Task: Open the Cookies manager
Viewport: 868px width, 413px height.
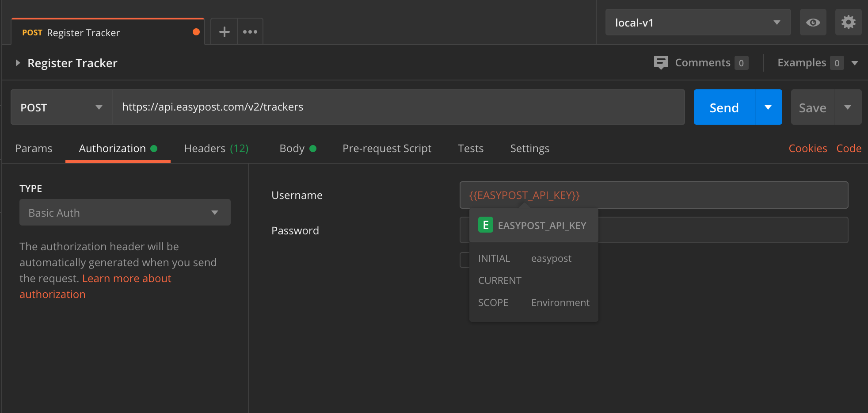Action: coord(807,148)
